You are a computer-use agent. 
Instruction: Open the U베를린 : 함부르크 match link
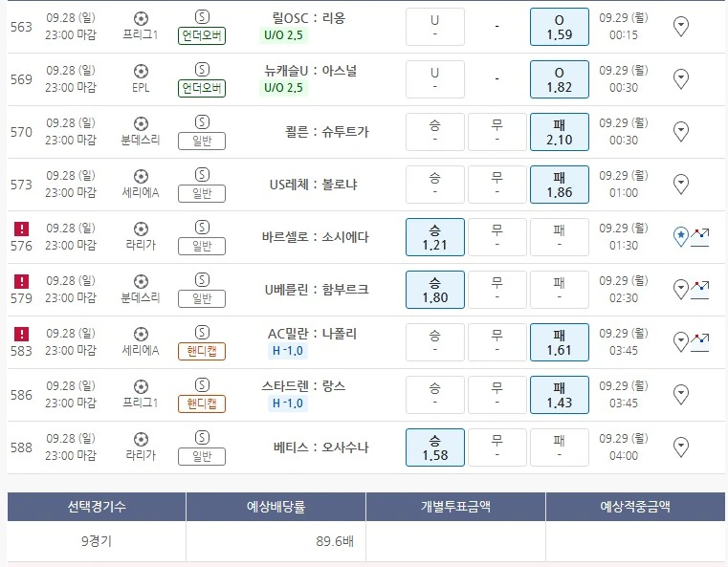317,289
